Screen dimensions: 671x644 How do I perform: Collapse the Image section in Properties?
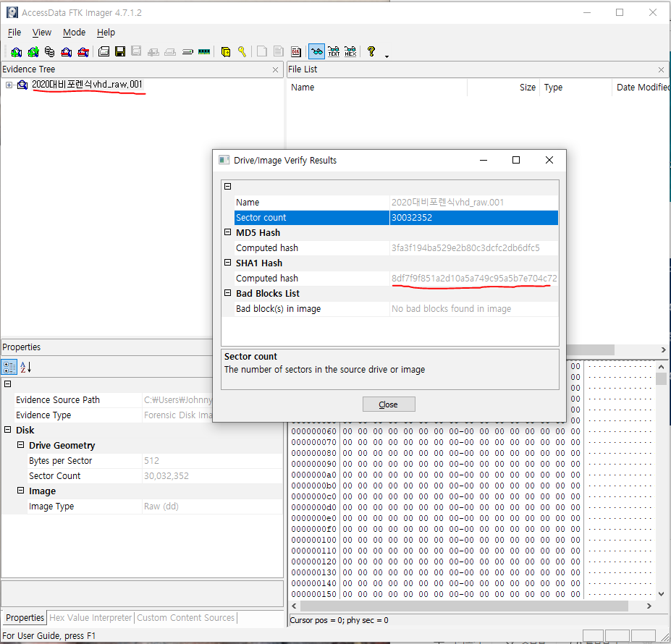pos(20,491)
